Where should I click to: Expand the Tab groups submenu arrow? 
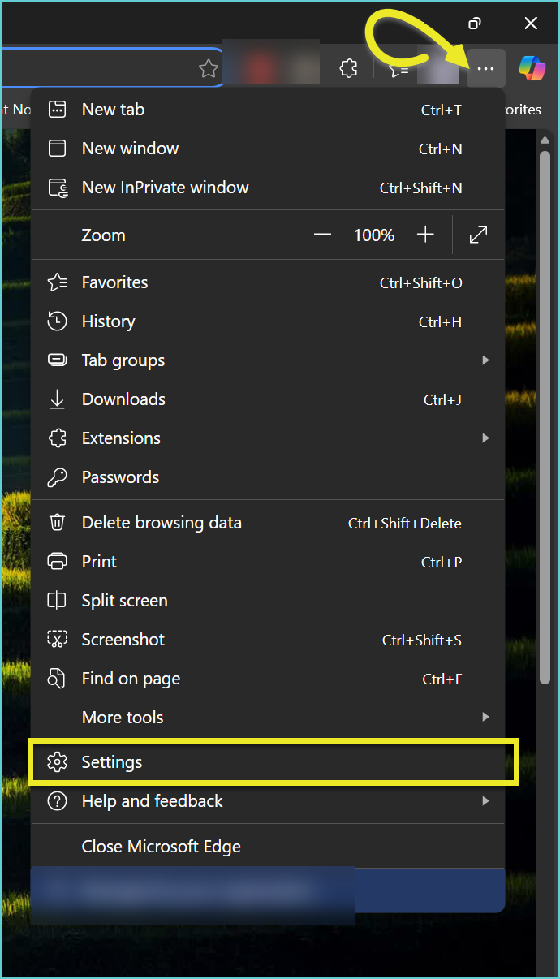pos(485,360)
